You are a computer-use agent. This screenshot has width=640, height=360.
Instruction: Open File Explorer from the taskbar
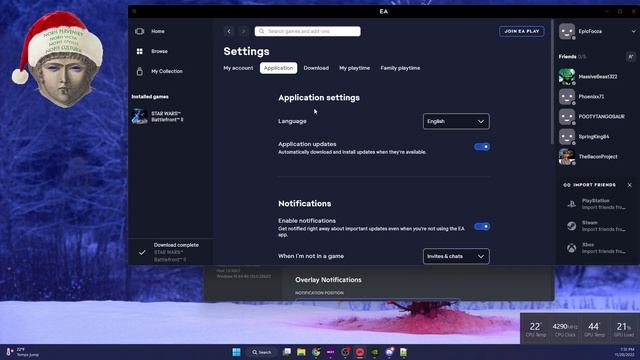[x=301, y=352]
